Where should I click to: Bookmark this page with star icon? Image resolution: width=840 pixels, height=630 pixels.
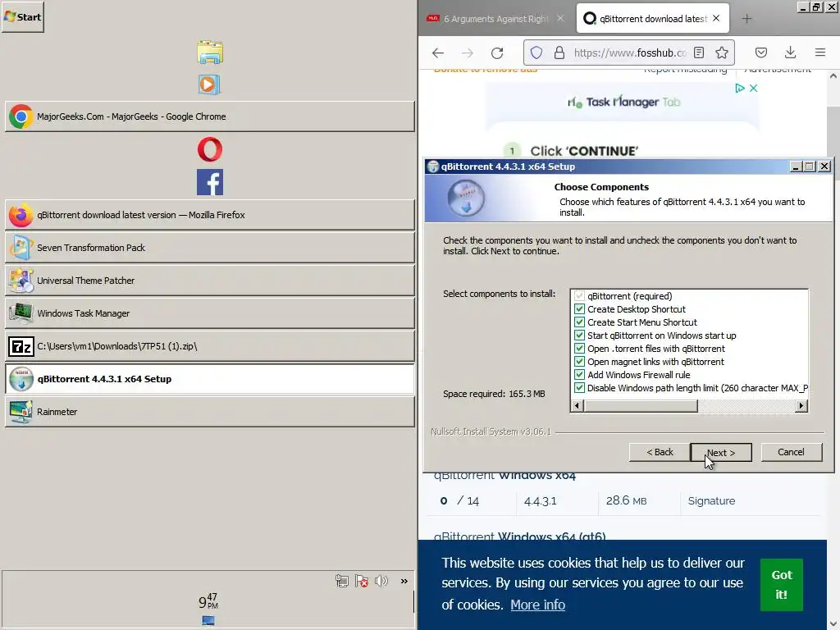722,52
